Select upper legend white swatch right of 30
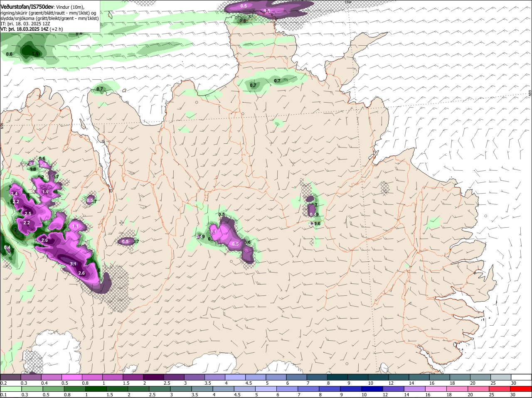Viewport: 532px width, 398px height. (x=521, y=377)
